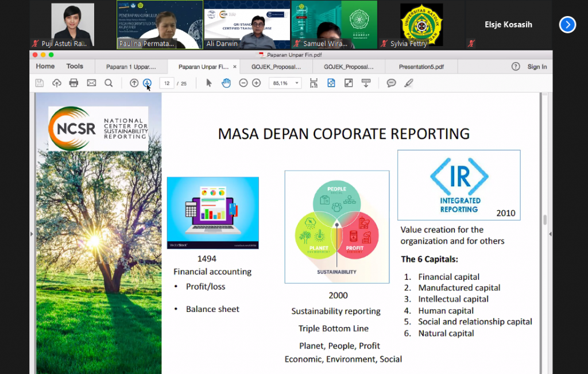This screenshot has height=374, width=588.
Task: Open the Print dialog
Action: pos(72,83)
